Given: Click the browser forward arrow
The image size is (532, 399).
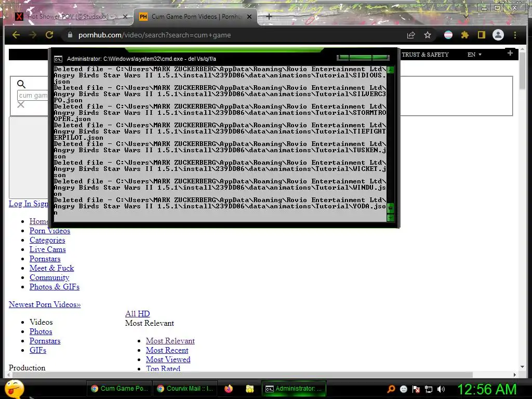Looking at the screenshot, I should (33, 35).
